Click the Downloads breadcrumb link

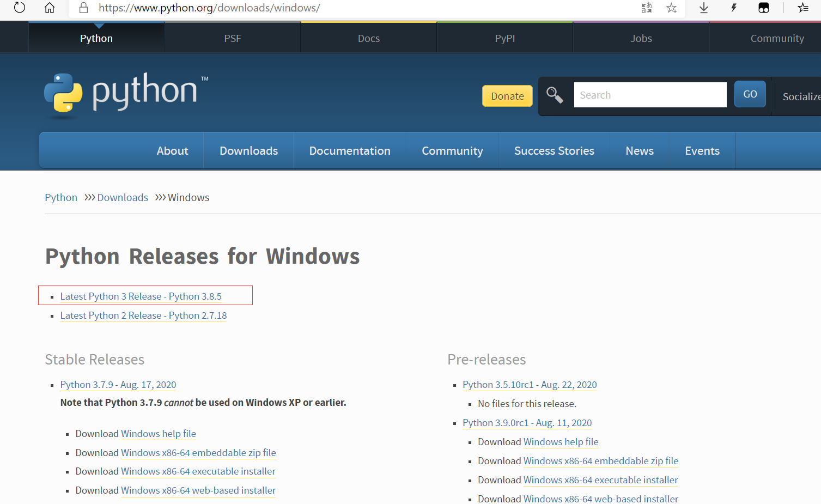coord(123,197)
